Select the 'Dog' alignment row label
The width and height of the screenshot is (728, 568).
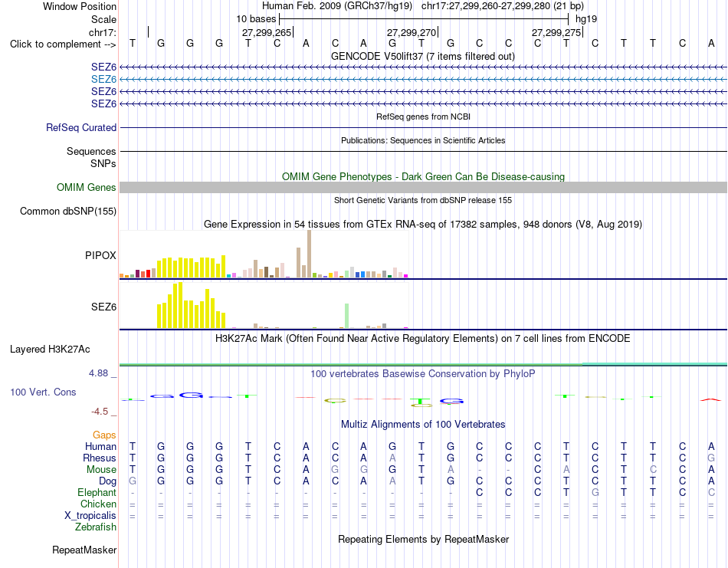(108, 481)
